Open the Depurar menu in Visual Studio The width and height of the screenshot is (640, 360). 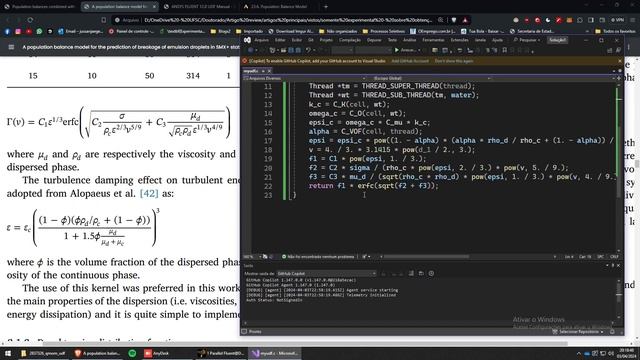374,40
